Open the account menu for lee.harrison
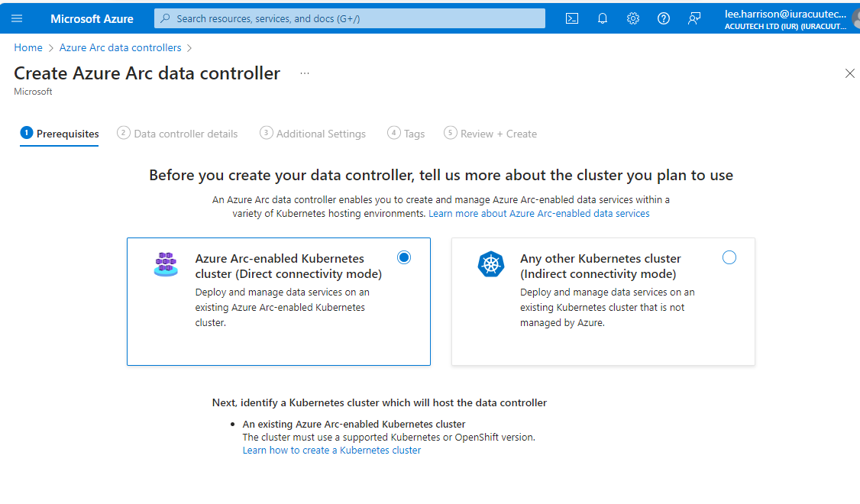This screenshot has width=860, height=504. [787, 18]
